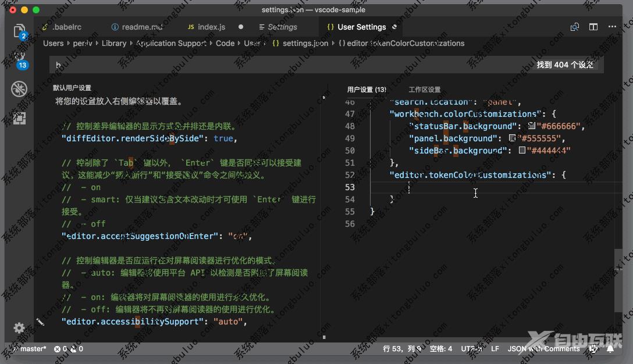This screenshot has width=633, height=364.
Task: Change the UTF-8 file encoding
Action: pyautogui.click(x=471, y=349)
